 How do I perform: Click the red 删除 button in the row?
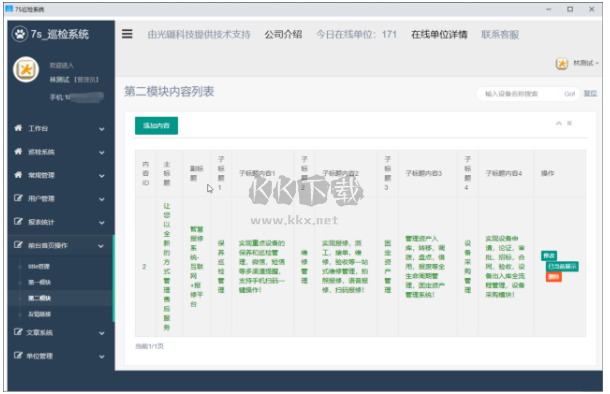click(554, 277)
